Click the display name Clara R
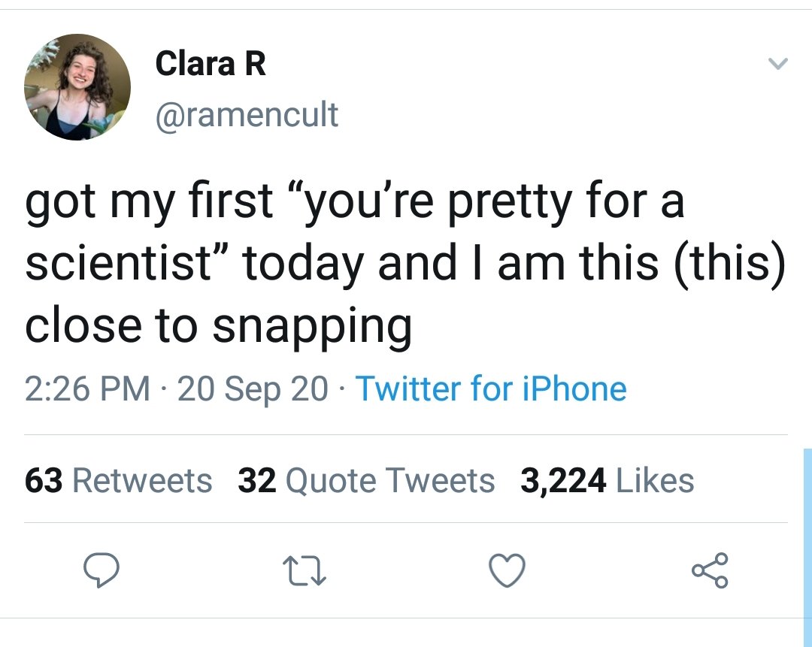 tap(211, 64)
